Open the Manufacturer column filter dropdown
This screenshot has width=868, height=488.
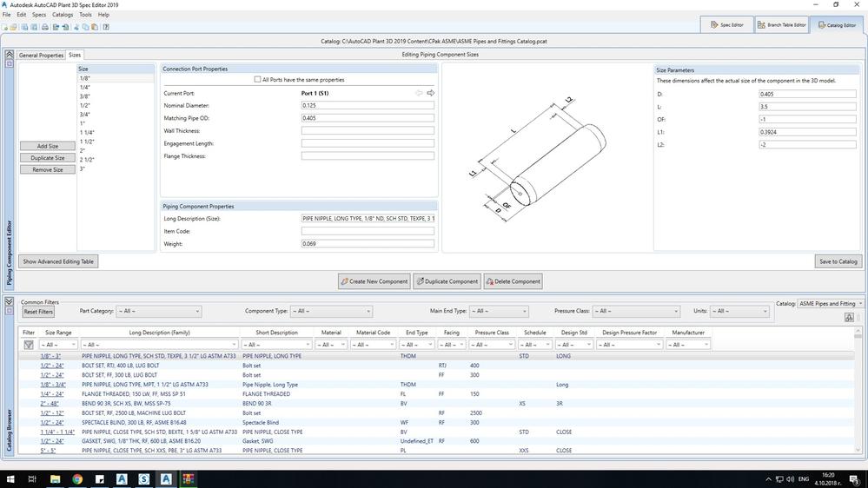(x=688, y=345)
